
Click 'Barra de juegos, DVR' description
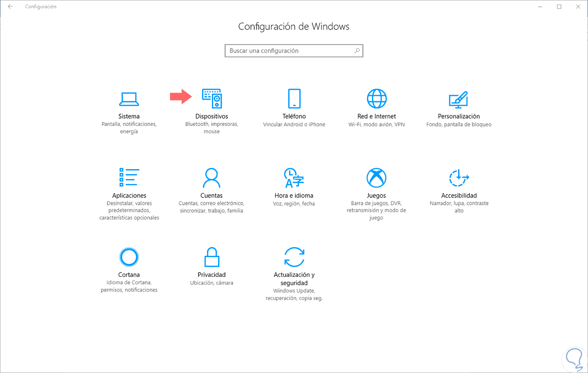(376, 210)
